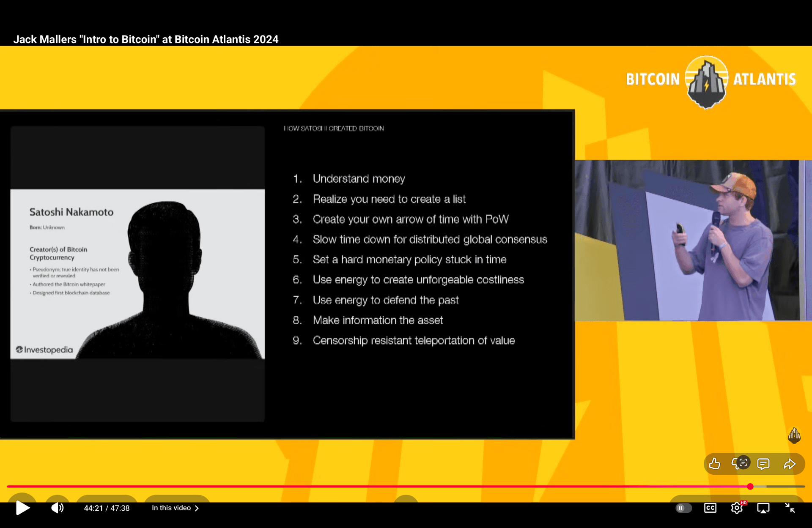Click the text-scan overlay icon
This screenshot has height=528, width=812.
743,462
